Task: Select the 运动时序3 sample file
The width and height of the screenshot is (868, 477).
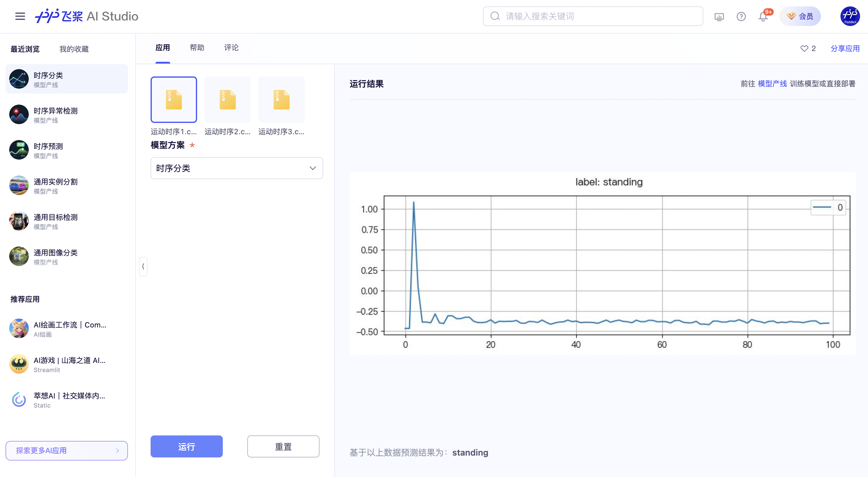Action: point(281,100)
